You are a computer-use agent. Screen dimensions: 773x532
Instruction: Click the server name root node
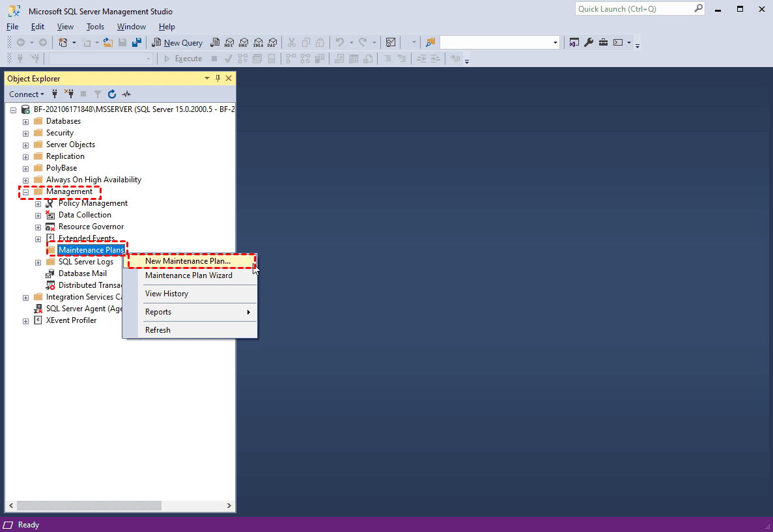coord(134,109)
